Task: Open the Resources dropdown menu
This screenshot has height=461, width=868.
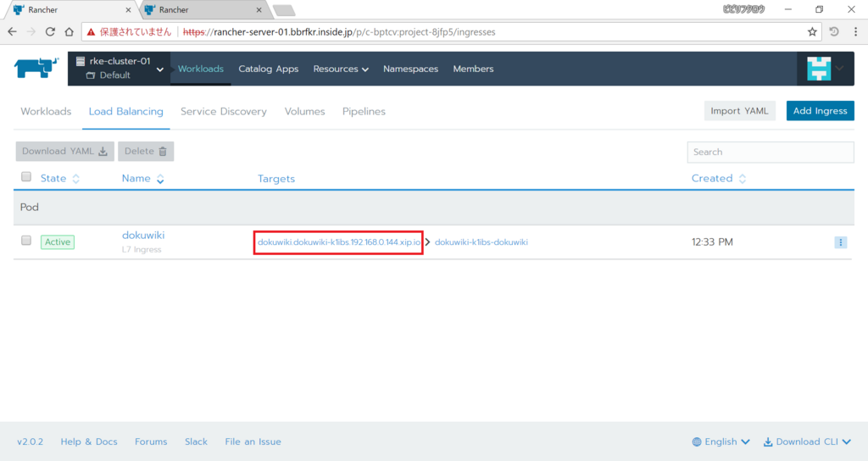Action: coord(341,69)
